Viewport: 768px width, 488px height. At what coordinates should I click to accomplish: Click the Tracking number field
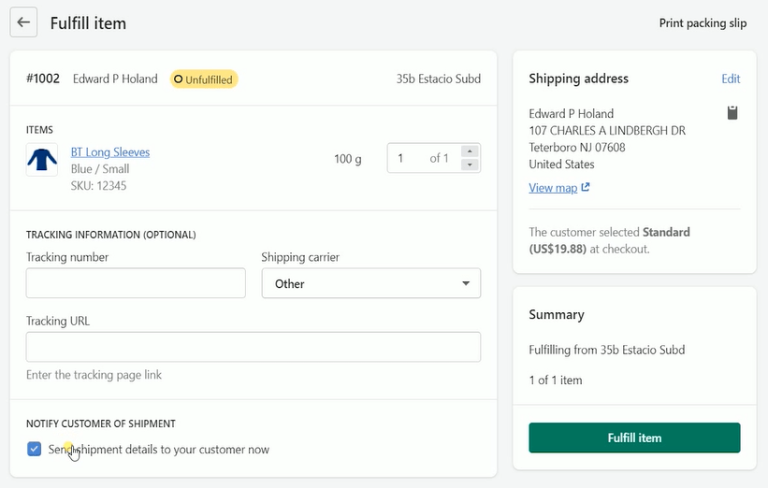click(136, 284)
